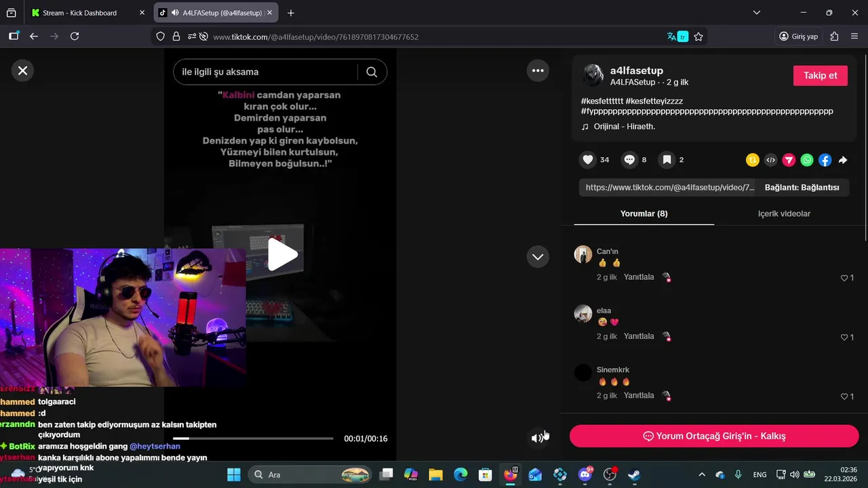
Task: Open more share options with the arrow icon
Action: click(843, 160)
